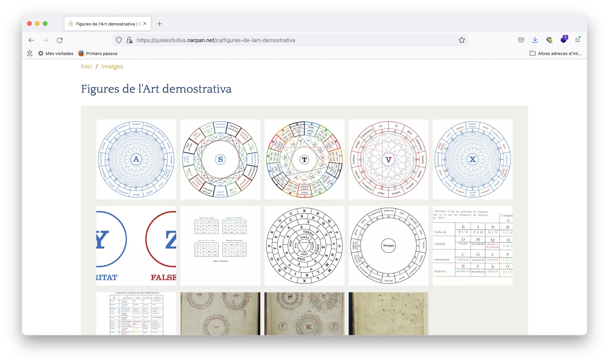Click the tracking protection shield icon
The image size is (609, 364).
point(119,40)
